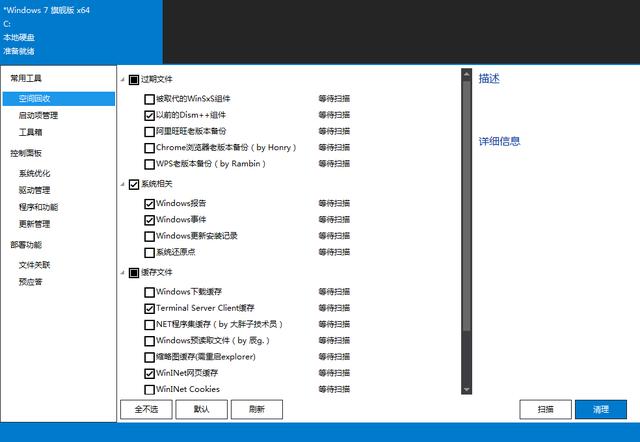
Task: Tick the WPS老版本备份 checkbox
Action: coord(149,164)
